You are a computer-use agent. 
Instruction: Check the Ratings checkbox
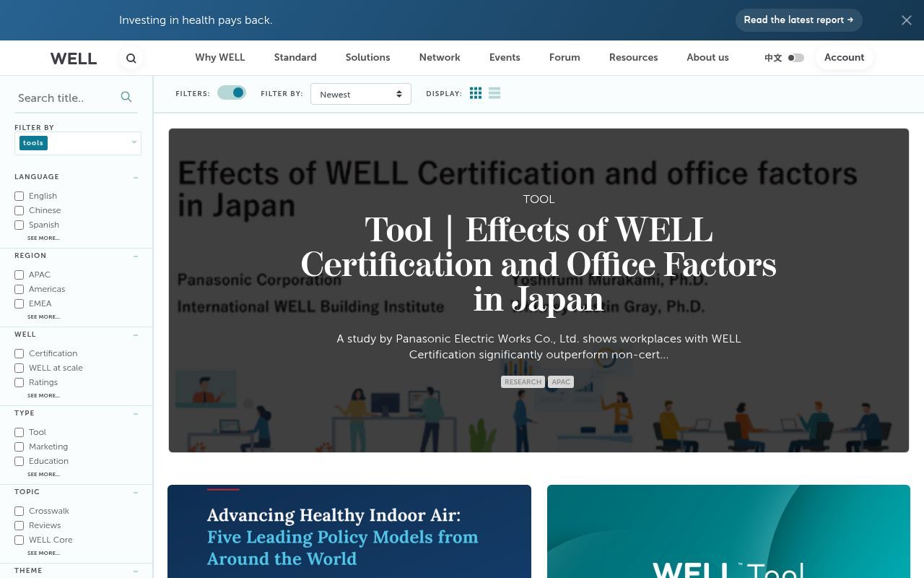tap(19, 382)
